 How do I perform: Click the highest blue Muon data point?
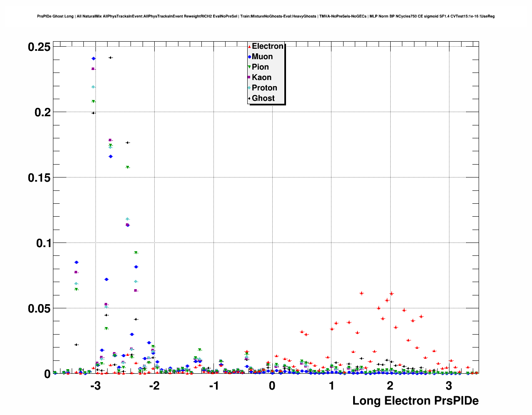93,59
